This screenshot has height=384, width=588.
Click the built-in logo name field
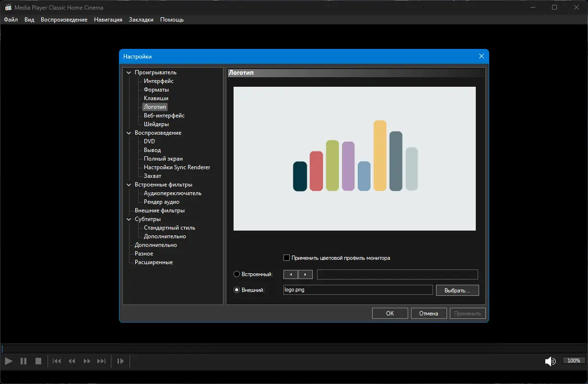point(398,274)
